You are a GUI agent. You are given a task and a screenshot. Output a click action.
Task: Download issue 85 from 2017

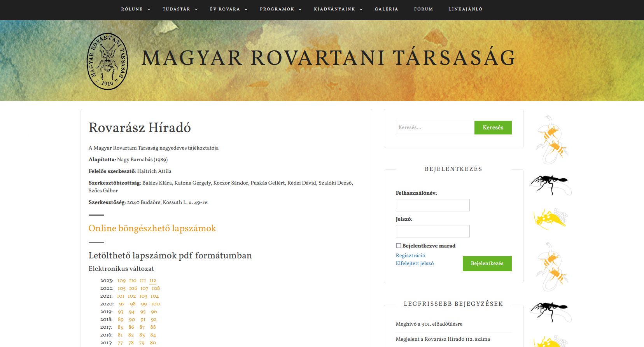coord(120,327)
